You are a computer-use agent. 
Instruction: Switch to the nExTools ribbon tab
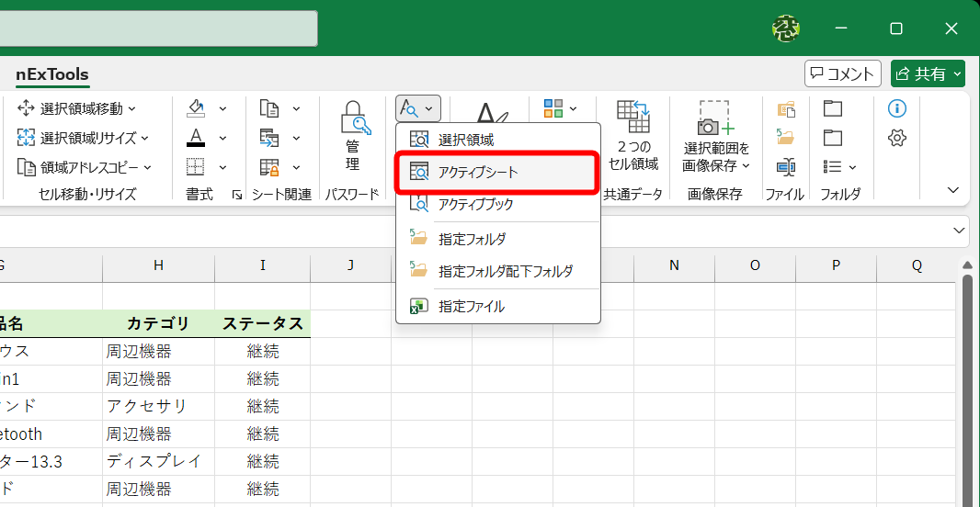(52, 75)
